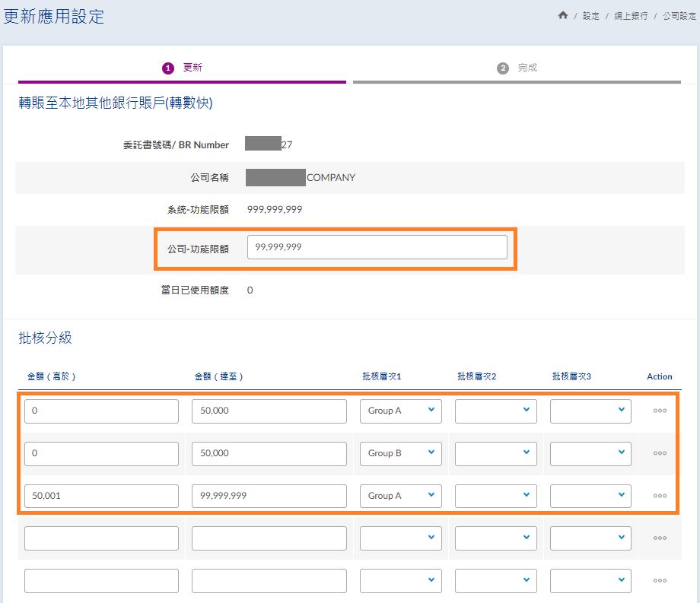The width and height of the screenshot is (700, 603).
Task: Go to 網上銀行 breadcrumb link
Action: (631, 16)
